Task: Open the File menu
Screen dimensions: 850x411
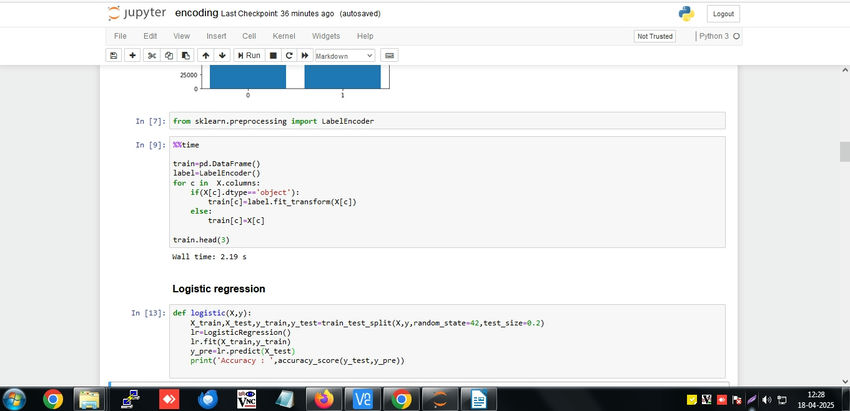Action: point(120,36)
